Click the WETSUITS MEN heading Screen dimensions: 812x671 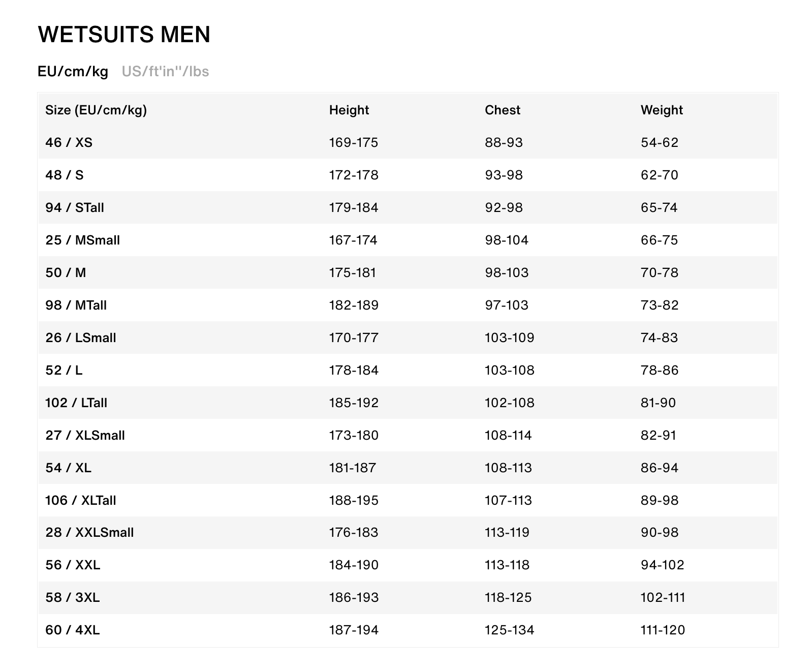[x=124, y=35]
